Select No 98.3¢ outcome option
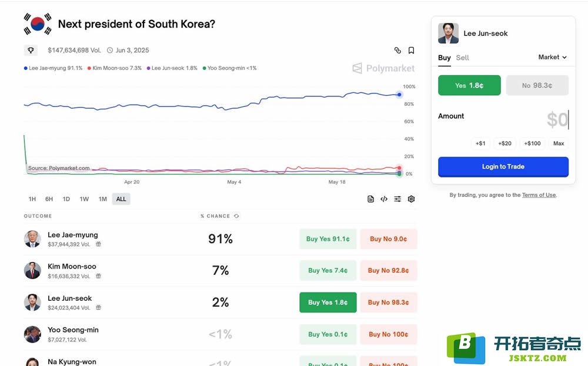The height and width of the screenshot is (366, 588). [x=537, y=85]
